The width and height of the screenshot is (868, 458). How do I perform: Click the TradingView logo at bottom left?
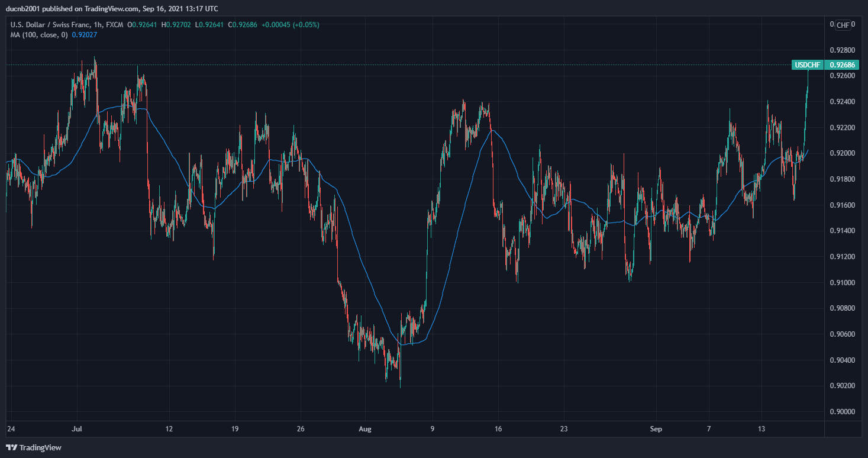point(34,447)
